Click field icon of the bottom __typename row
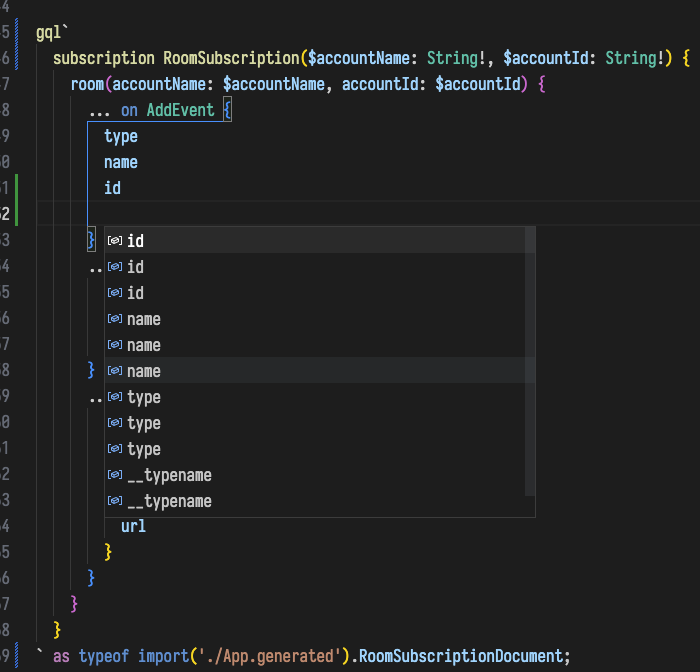 point(115,501)
